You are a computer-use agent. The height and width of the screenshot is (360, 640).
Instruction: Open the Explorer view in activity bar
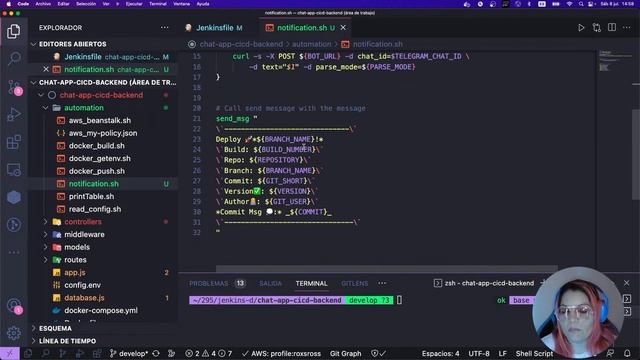[13, 31]
